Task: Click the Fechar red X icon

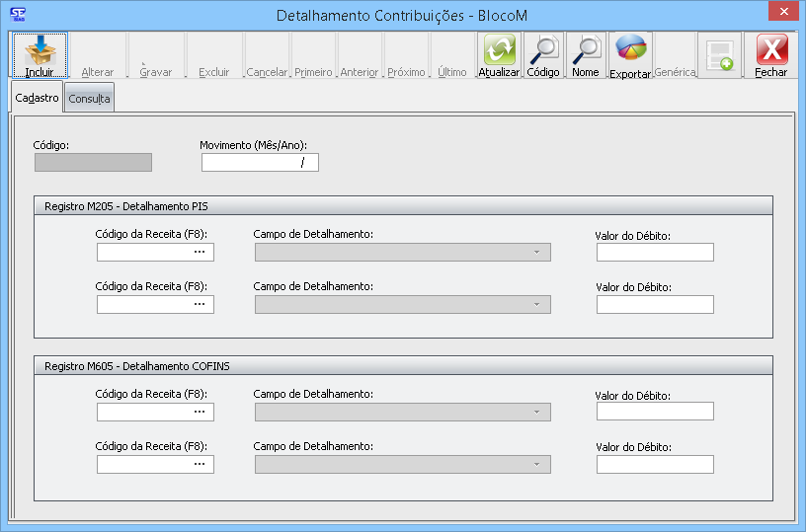Action: click(x=771, y=49)
